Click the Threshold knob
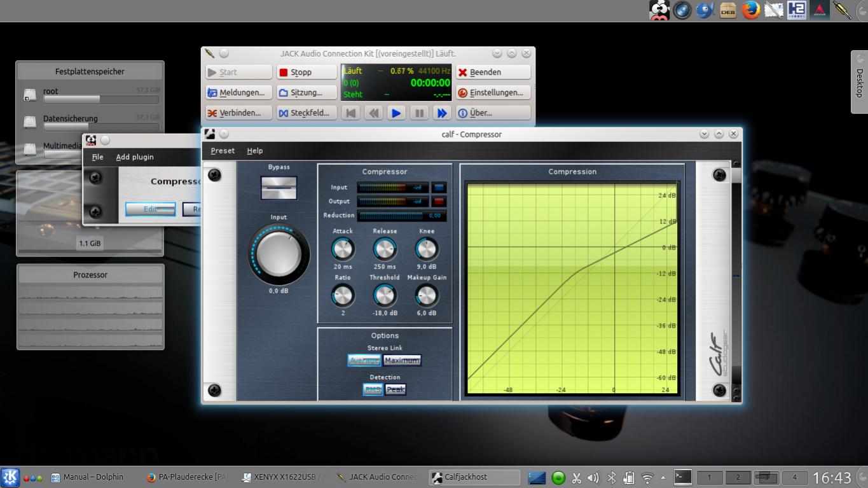The image size is (868, 488). [x=385, y=295]
